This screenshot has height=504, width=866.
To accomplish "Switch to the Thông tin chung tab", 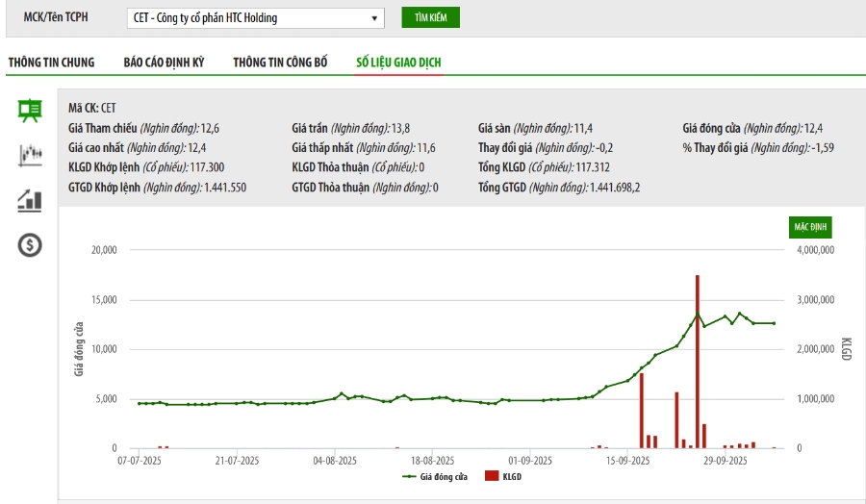I will click(51, 63).
